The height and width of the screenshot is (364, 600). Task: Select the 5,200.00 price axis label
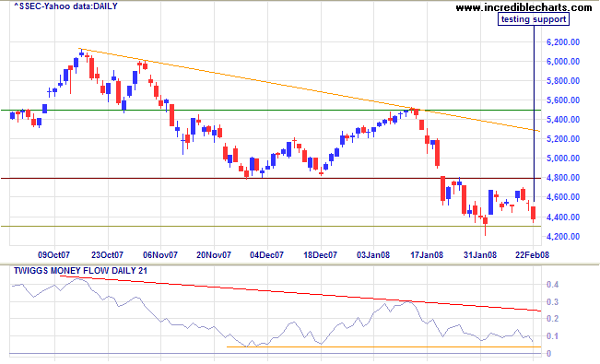coord(563,139)
